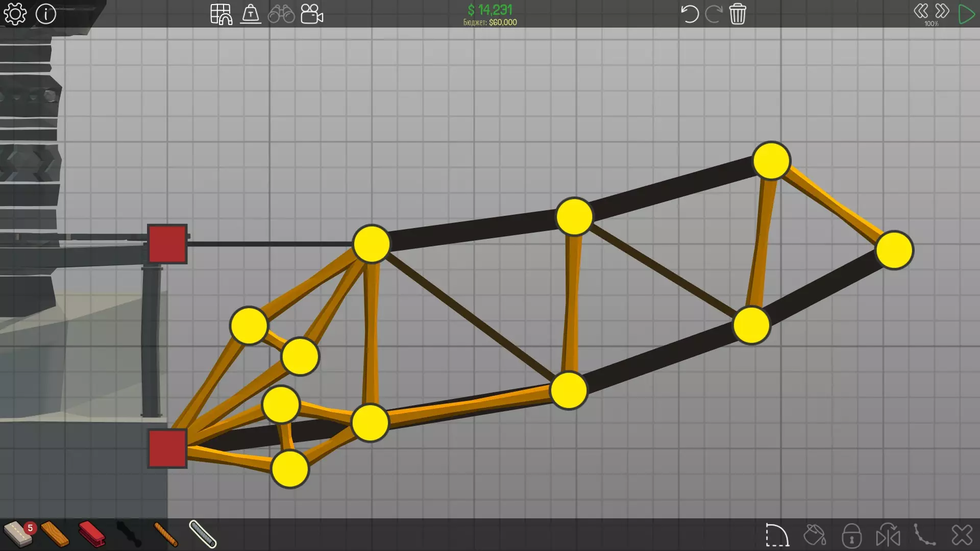Select the road material
The height and width of the screenshot is (551, 980).
coord(17,534)
